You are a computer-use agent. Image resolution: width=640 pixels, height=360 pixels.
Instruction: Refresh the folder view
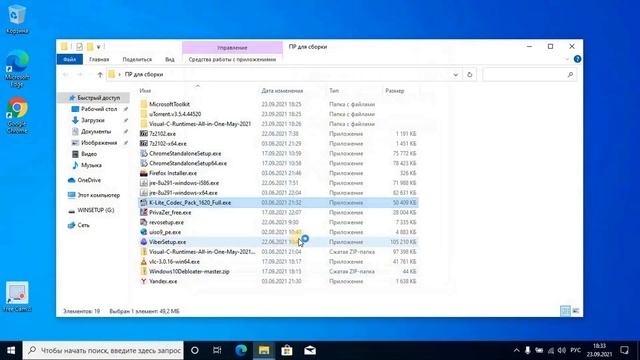pyautogui.click(x=469, y=75)
